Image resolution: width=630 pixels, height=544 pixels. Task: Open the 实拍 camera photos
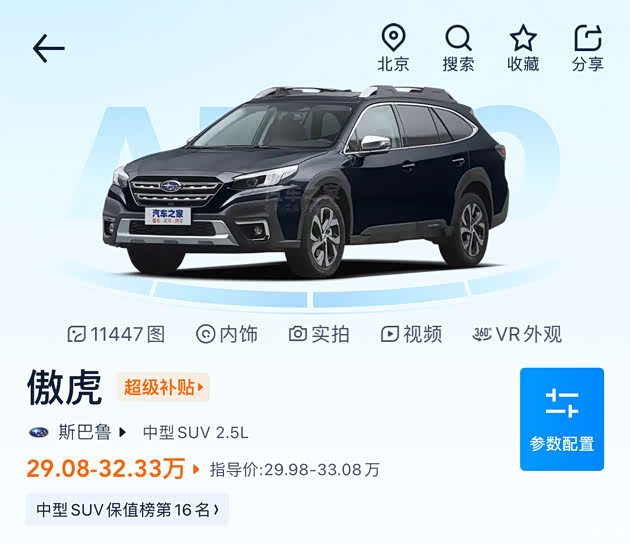pyautogui.click(x=319, y=334)
